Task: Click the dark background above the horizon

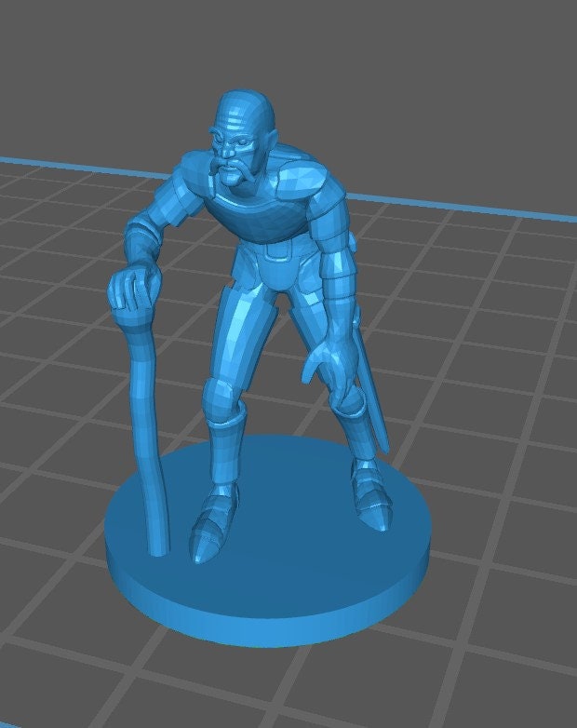Action: 419,74
